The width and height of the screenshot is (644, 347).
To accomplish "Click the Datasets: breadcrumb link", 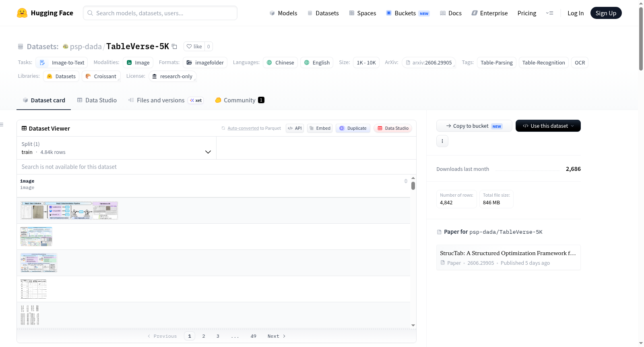I will 43,46.
